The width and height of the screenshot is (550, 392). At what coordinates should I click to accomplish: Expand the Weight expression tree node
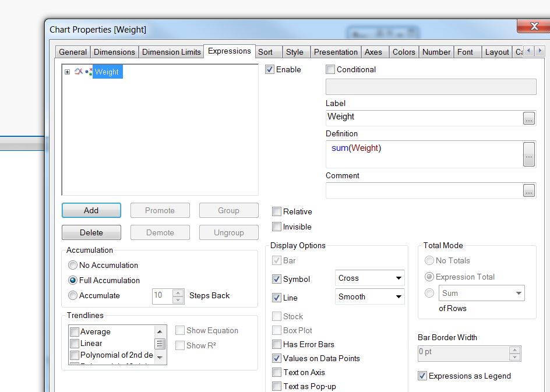pos(67,72)
